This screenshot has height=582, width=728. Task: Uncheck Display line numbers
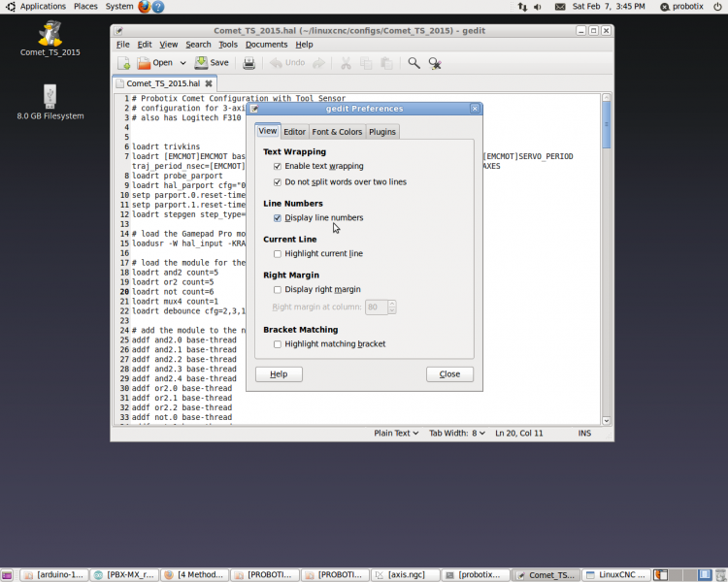click(278, 218)
